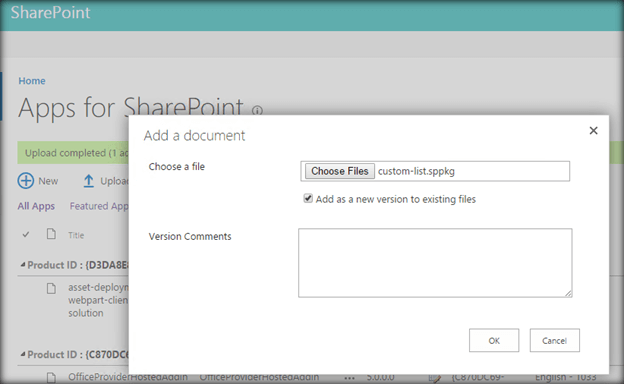The height and width of the screenshot is (384, 624).
Task: Collapse the Product ID {C870DC group
Action: [23, 354]
